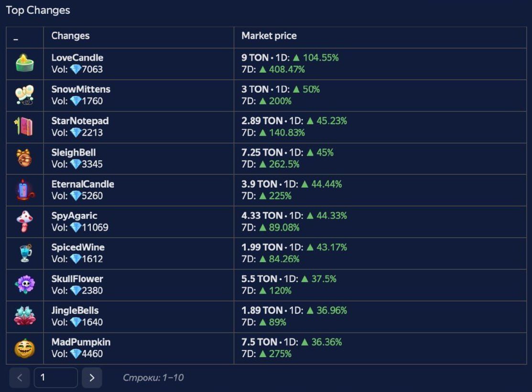The width and height of the screenshot is (532, 392).
Task: Select the EternalCandle blue candle icon
Action: point(24,190)
